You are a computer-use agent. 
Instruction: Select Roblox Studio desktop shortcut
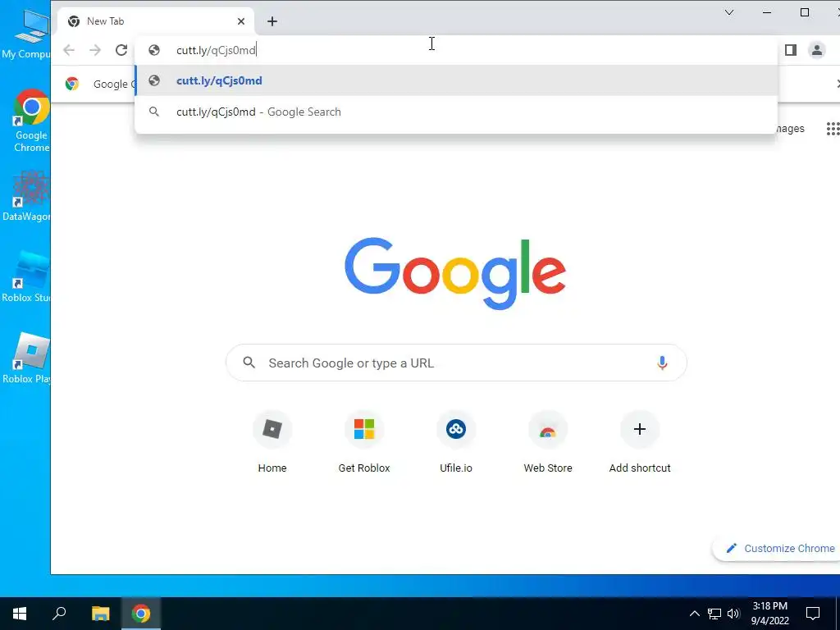pyautogui.click(x=25, y=277)
